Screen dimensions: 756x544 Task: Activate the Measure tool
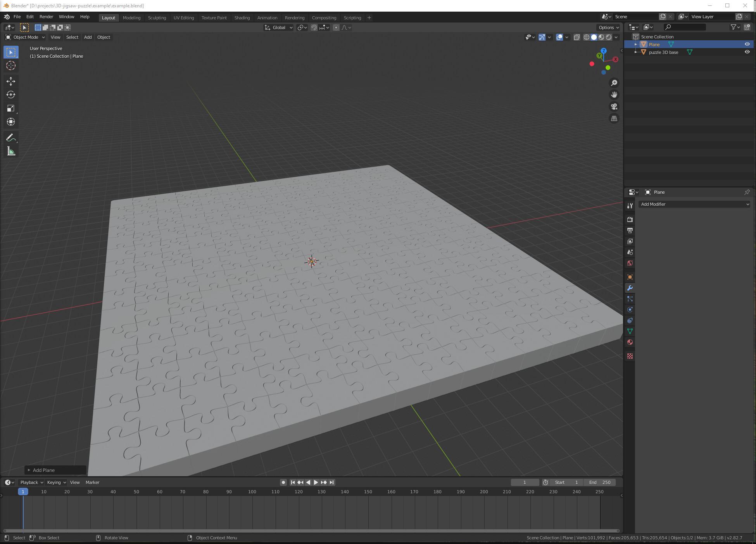click(x=11, y=151)
